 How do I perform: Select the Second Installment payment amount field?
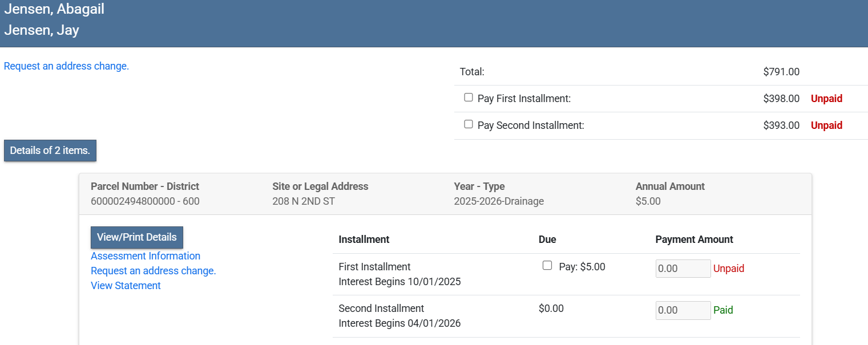(x=683, y=310)
